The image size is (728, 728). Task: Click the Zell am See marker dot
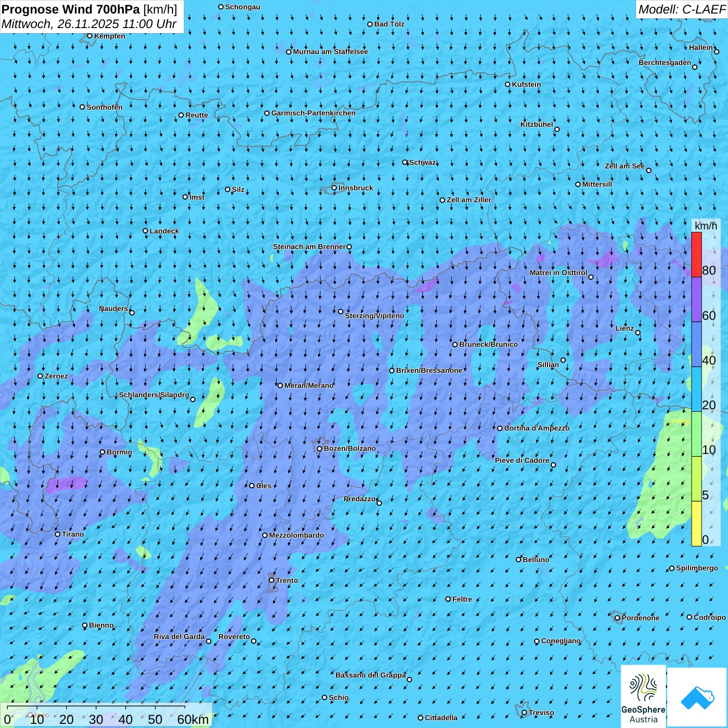[x=648, y=170]
